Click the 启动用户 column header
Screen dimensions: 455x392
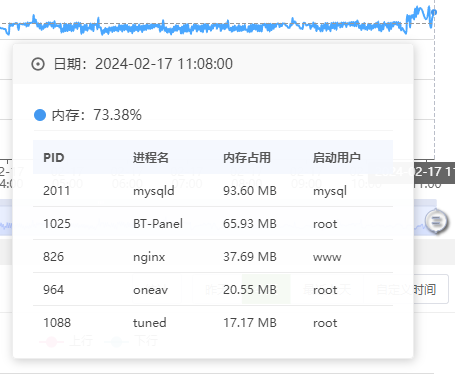click(x=337, y=157)
